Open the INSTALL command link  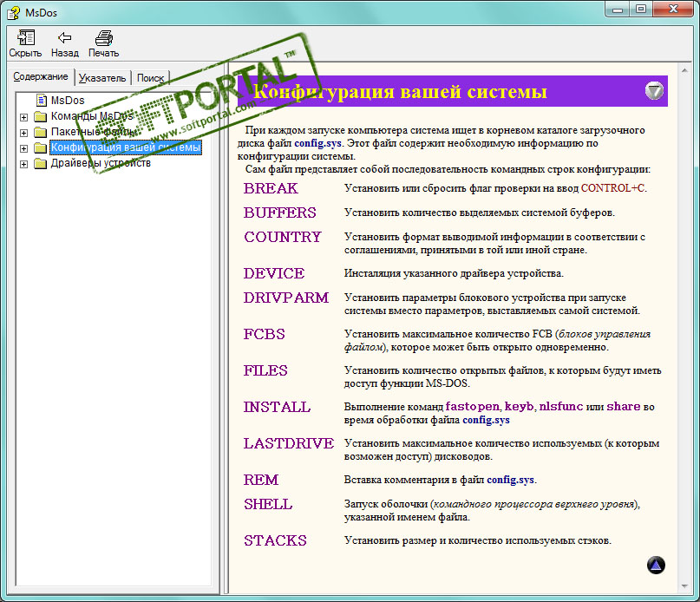[277, 408]
